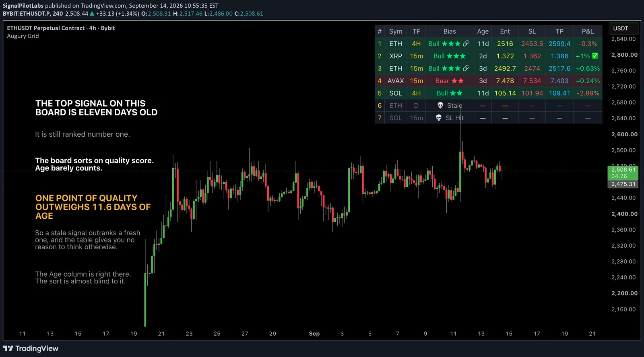This screenshot has height=357, width=644.
Task: Click the 2492.7 entry cell
Action: point(505,69)
